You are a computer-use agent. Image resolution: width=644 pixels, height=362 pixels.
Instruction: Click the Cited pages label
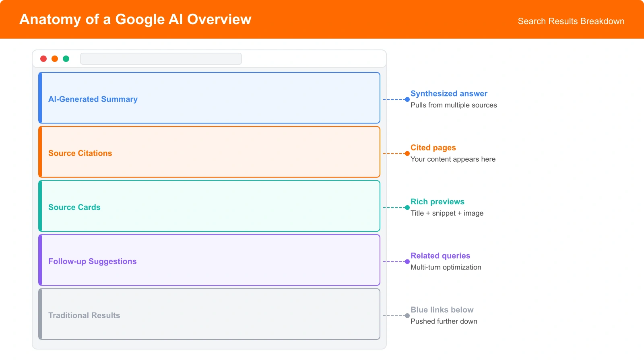coord(433,148)
